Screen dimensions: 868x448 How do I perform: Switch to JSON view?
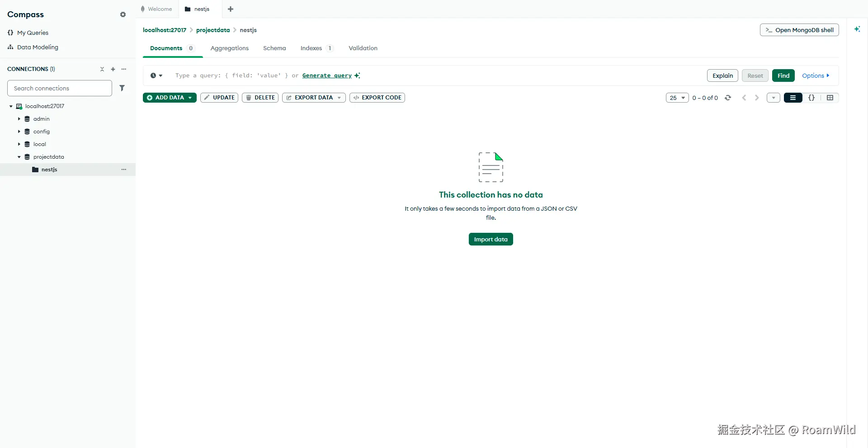(811, 98)
